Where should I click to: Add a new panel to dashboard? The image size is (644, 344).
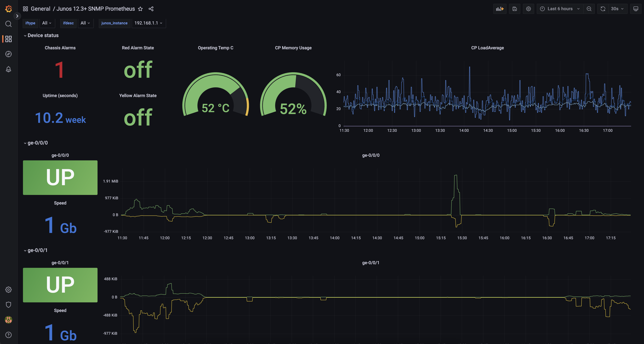click(500, 9)
